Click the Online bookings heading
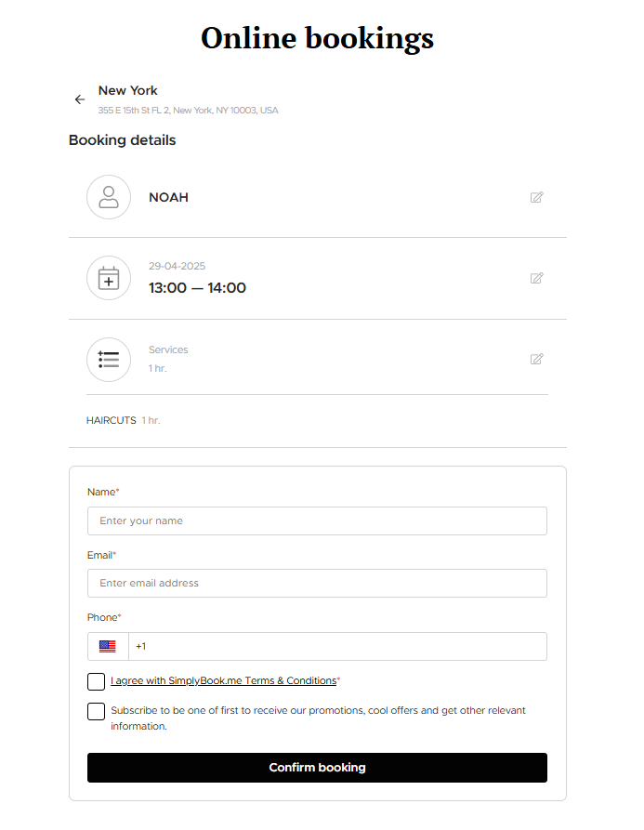This screenshot has width=644, height=830. [x=318, y=38]
